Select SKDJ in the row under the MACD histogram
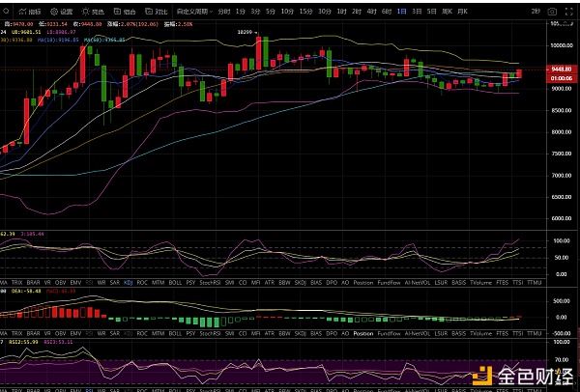Screen dimensions: 580x392 pos(301,334)
